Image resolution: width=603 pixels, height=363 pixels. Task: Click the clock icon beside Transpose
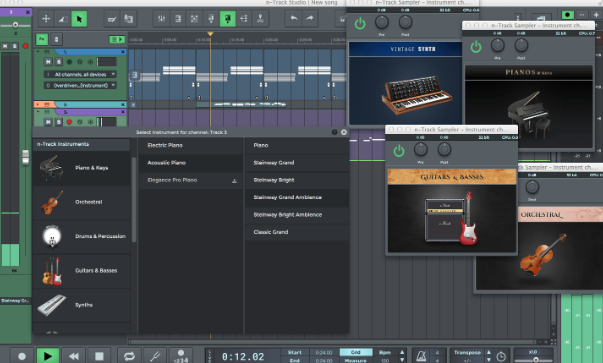click(x=501, y=356)
